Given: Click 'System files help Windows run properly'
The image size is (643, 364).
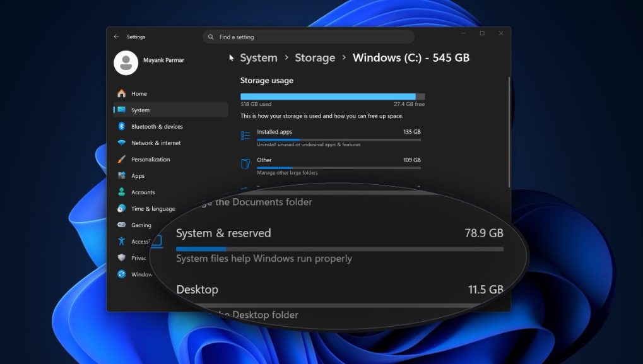Looking at the screenshot, I should pos(264,259).
